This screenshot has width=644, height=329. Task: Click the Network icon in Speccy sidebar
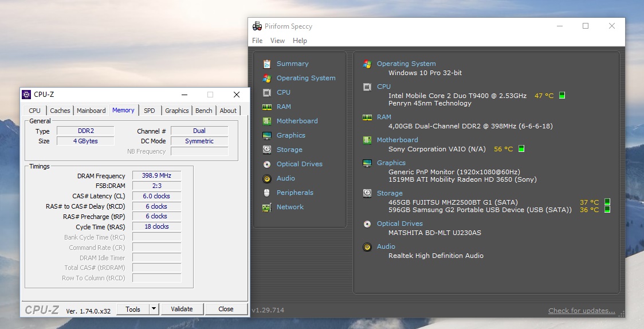click(x=267, y=207)
